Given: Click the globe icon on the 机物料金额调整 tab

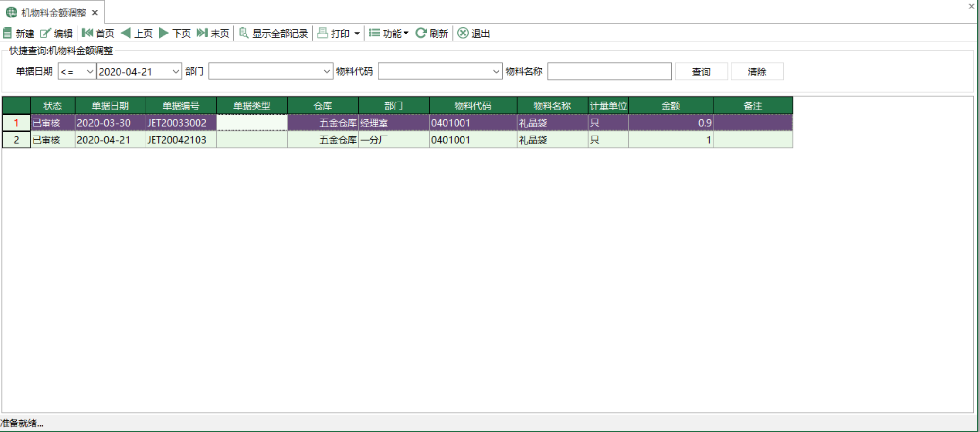Looking at the screenshot, I should click(x=12, y=13).
